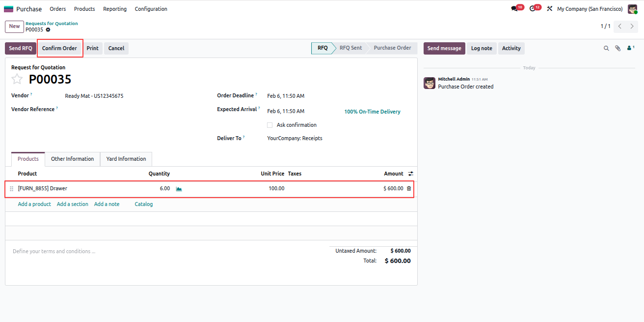Grab the drag handle on the Drawer row
The image size is (644, 322).
pos(12,189)
